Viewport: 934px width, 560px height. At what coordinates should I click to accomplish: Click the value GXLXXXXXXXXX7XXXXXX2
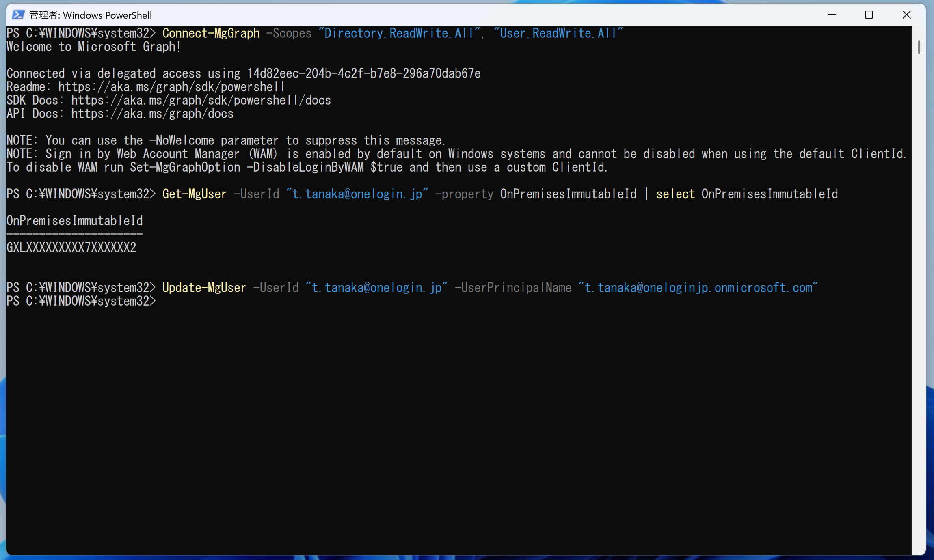pyautogui.click(x=71, y=248)
